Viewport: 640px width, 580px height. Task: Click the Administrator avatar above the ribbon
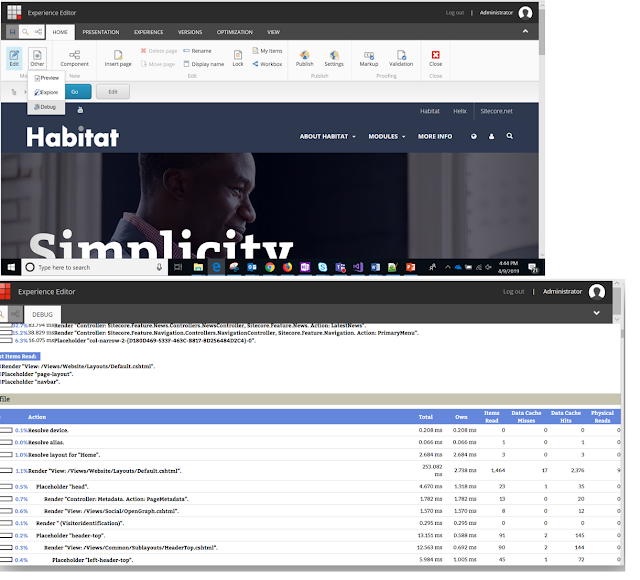click(525, 13)
